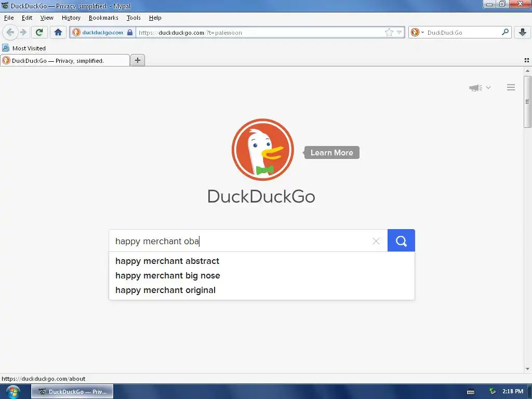Click the padlock site identity icon
Screen dimensions: 532x399
tap(130, 33)
